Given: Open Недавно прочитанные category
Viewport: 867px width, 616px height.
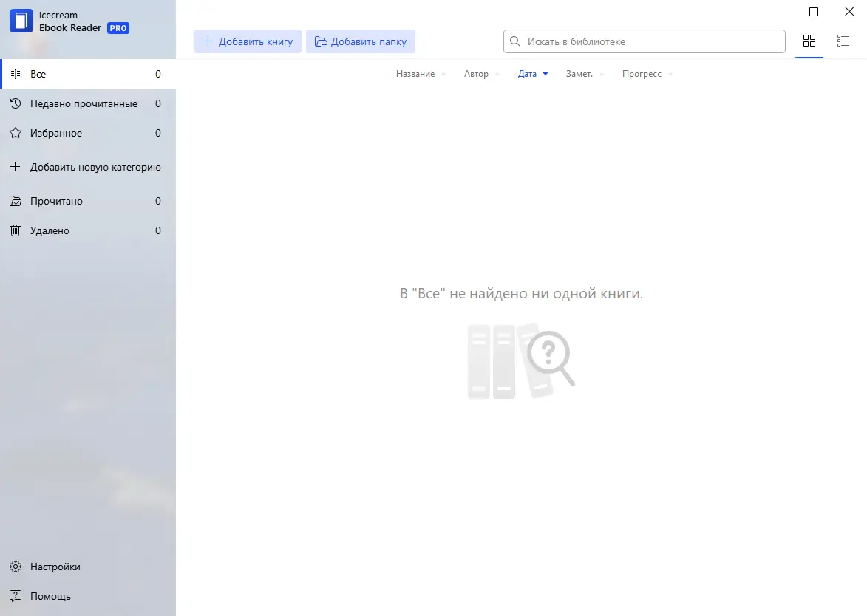Looking at the screenshot, I should [x=88, y=104].
